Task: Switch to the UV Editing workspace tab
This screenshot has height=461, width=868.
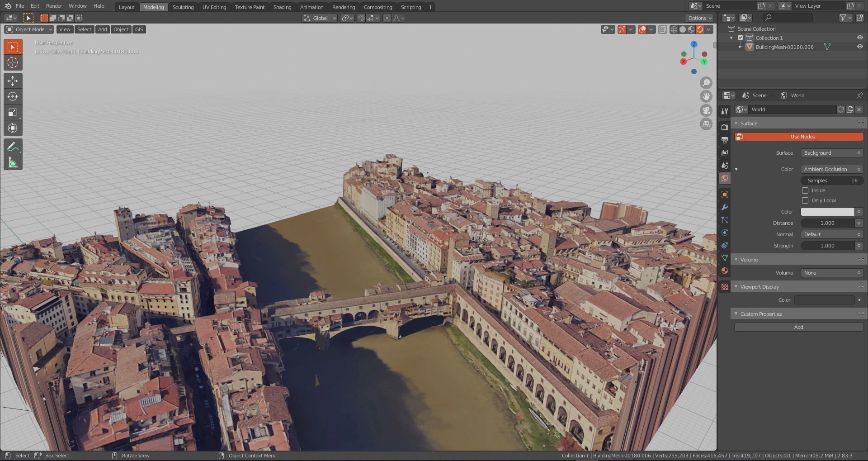Action: (214, 7)
